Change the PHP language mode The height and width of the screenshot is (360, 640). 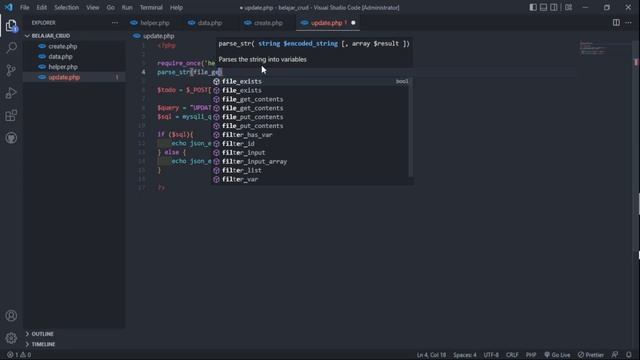tap(531, 355)
